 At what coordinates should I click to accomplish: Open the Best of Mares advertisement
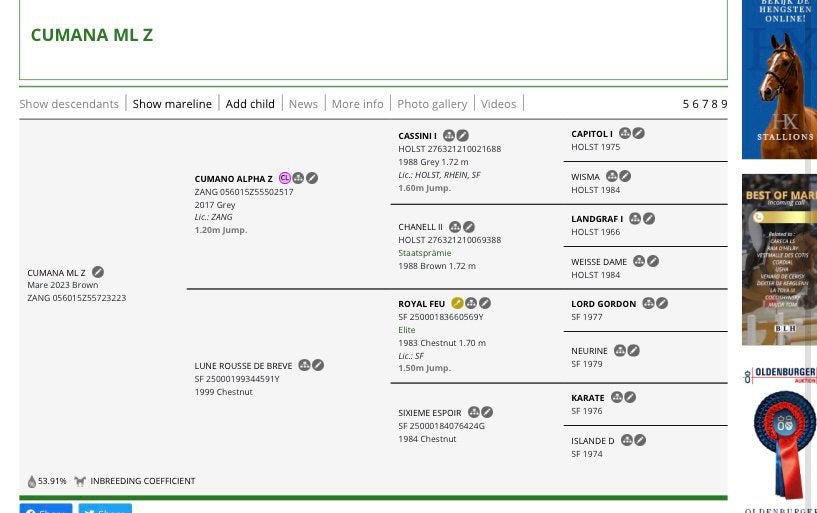779,259
